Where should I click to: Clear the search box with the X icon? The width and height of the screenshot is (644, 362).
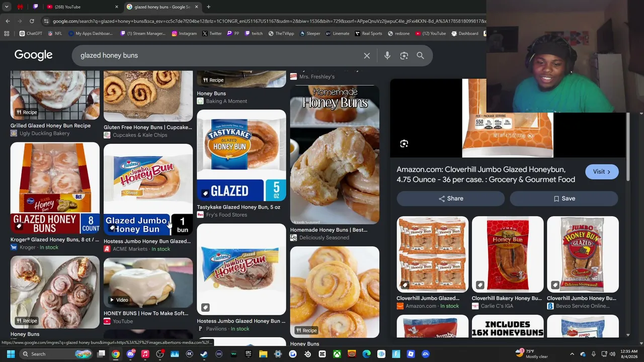click(367, 56)
